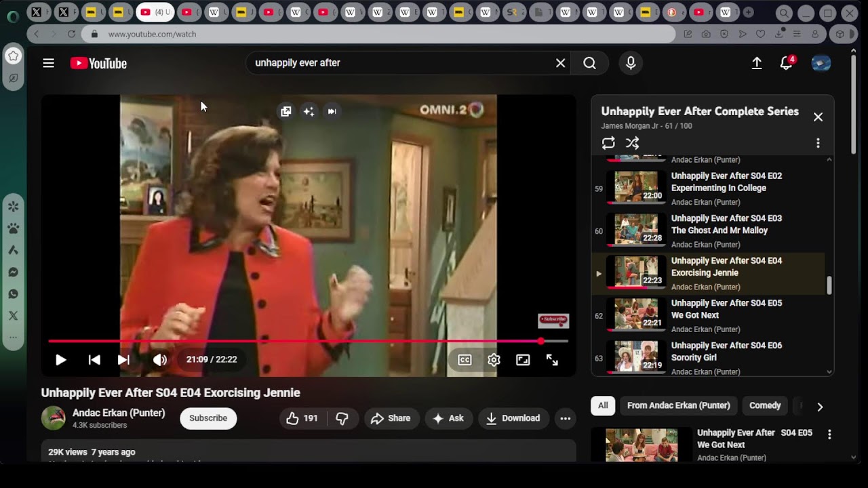Skip to next playlist video

(123, 360)
